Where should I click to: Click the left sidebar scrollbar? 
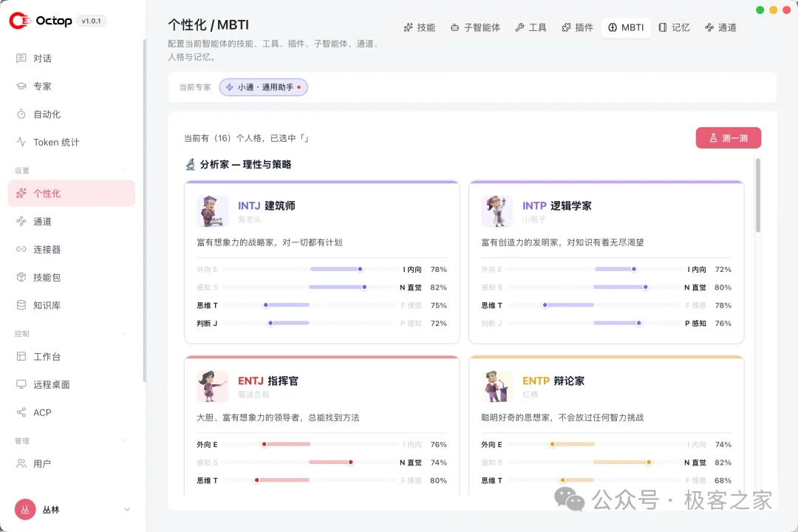[144, 211]
